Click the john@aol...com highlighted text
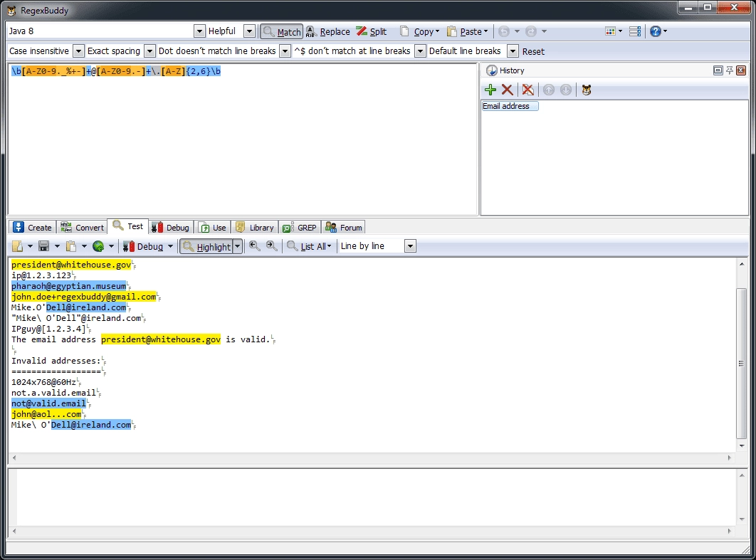Screen dimensions: 756x560 46,414
